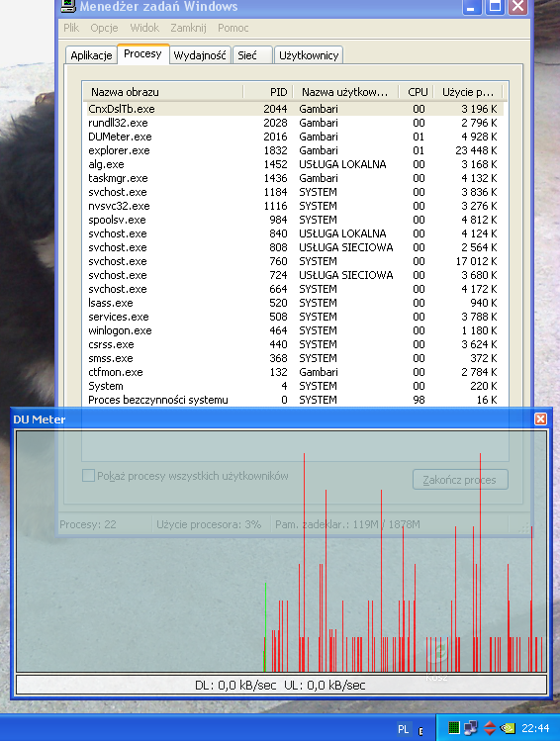Select the lsass.exe process row
Screen dimensions: 560x741
coord(294,303)
